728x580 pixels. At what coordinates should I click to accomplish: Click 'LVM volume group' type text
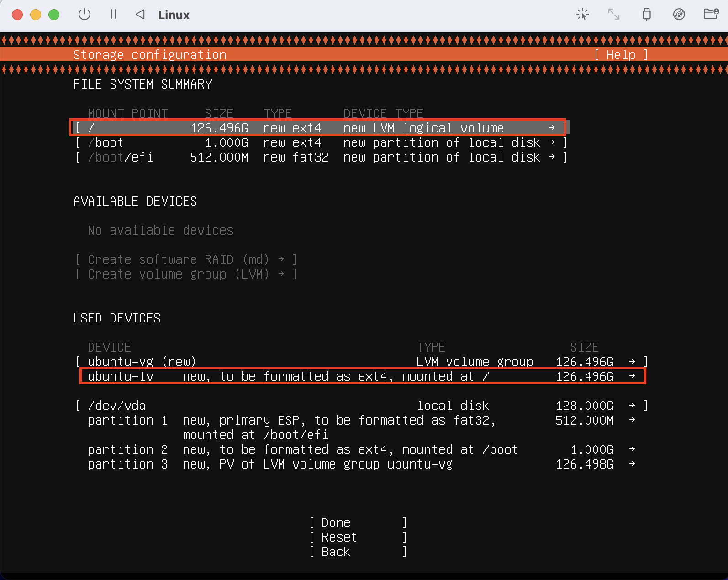pos(475,362)
